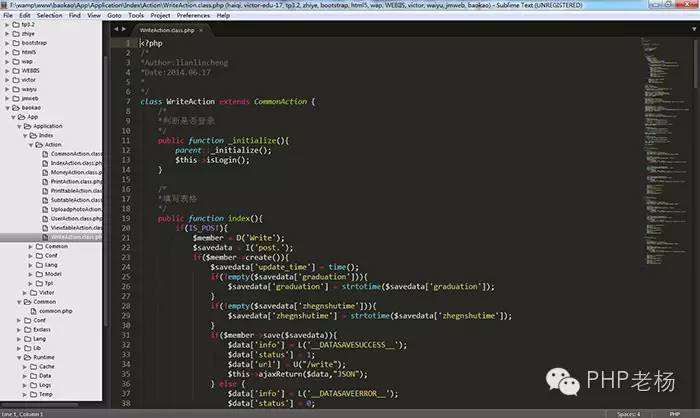Screen dimensions: 700x418
Task: Click line number 24 in gutter
Action: pos(126,267)
